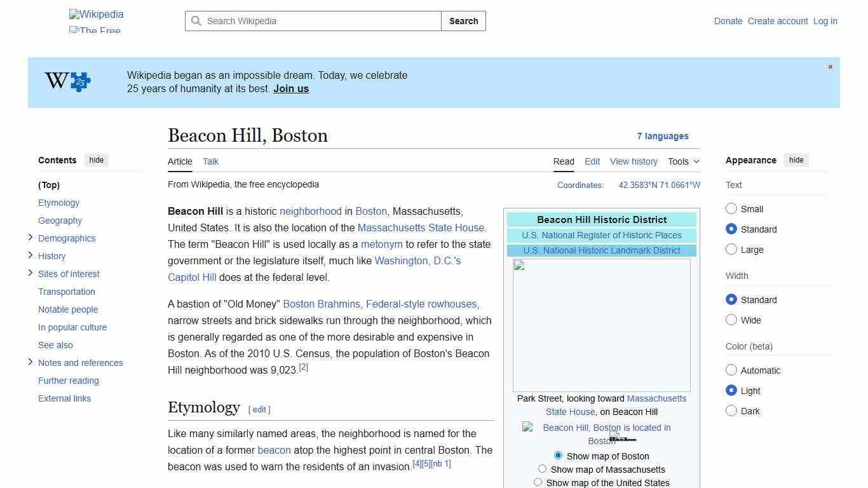Screen dimensions: 868x488
Task: Show map of the United States
Action: (538, 482)
